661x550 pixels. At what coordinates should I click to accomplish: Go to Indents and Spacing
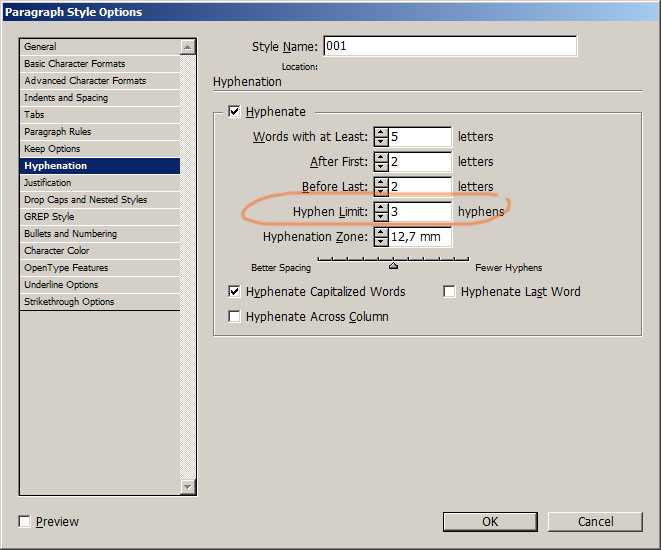(x=100, y=98)
